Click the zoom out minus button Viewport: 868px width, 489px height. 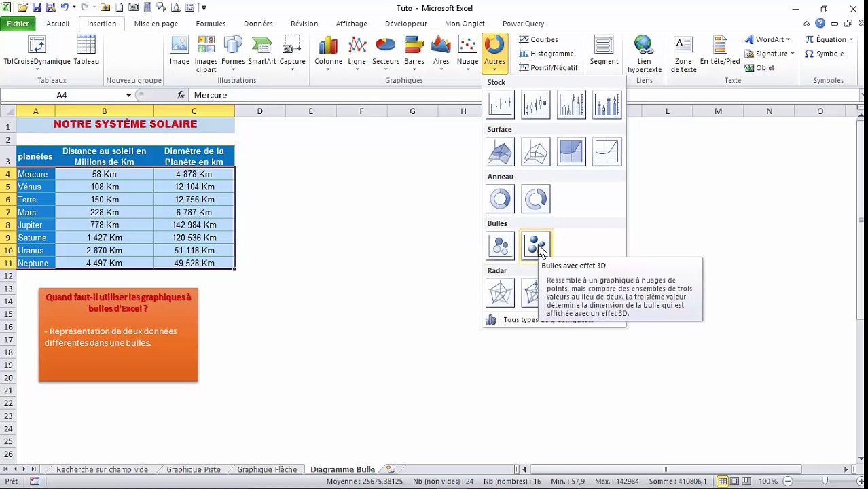[x=788, y=481]
